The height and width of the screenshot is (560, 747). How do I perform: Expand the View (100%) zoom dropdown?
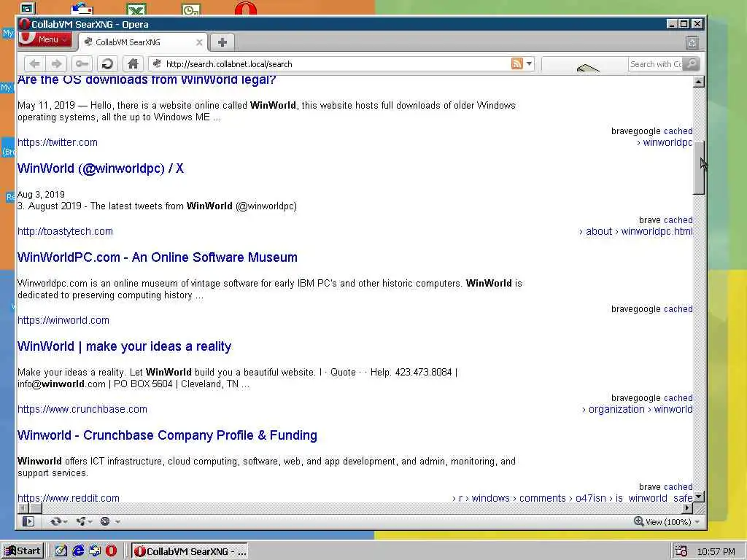point(697,522)
